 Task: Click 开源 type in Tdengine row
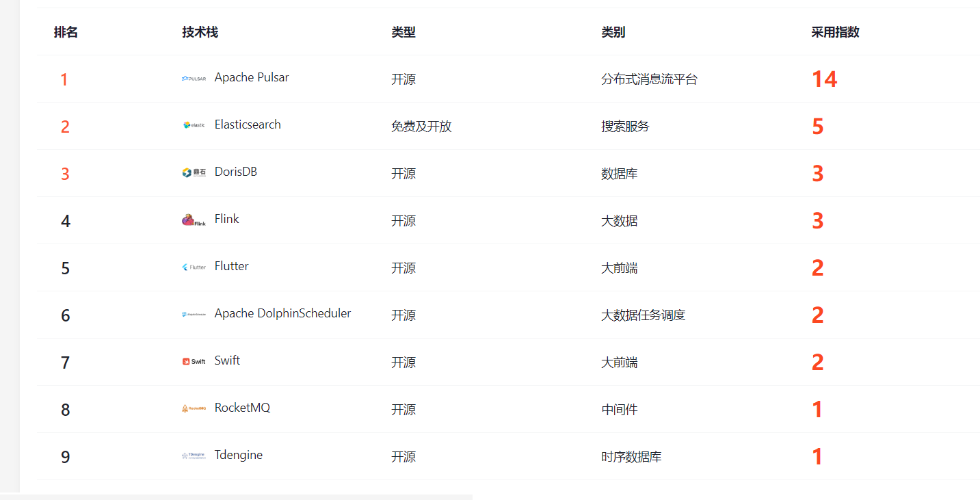pos(403,457)
